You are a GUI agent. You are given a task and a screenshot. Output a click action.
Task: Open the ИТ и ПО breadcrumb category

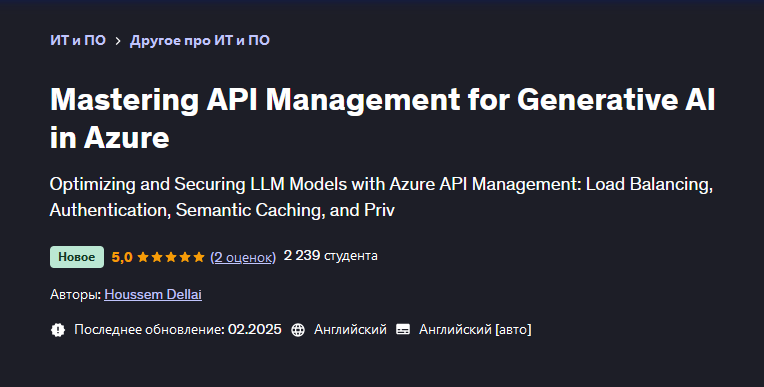point(78,40)
